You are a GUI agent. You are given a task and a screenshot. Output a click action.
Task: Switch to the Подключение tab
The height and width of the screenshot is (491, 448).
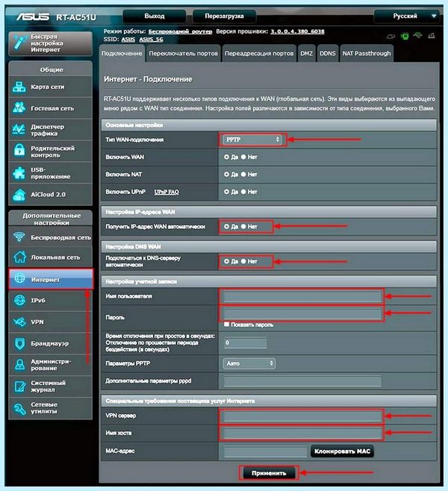click(x=122, y=54)
